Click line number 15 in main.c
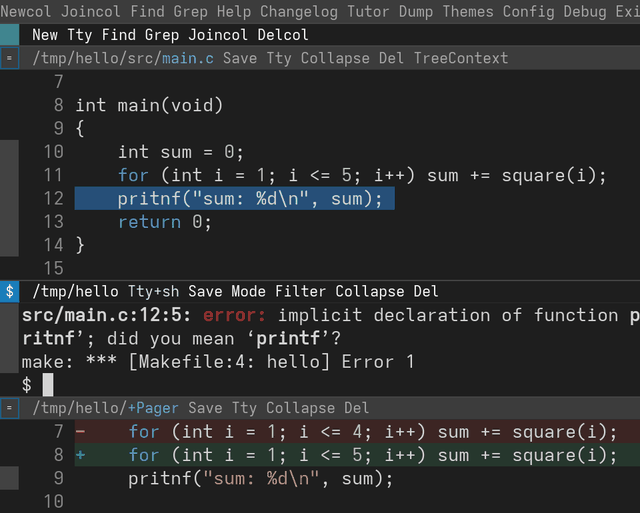Viewport: 640px width, 513px height. 53,269
